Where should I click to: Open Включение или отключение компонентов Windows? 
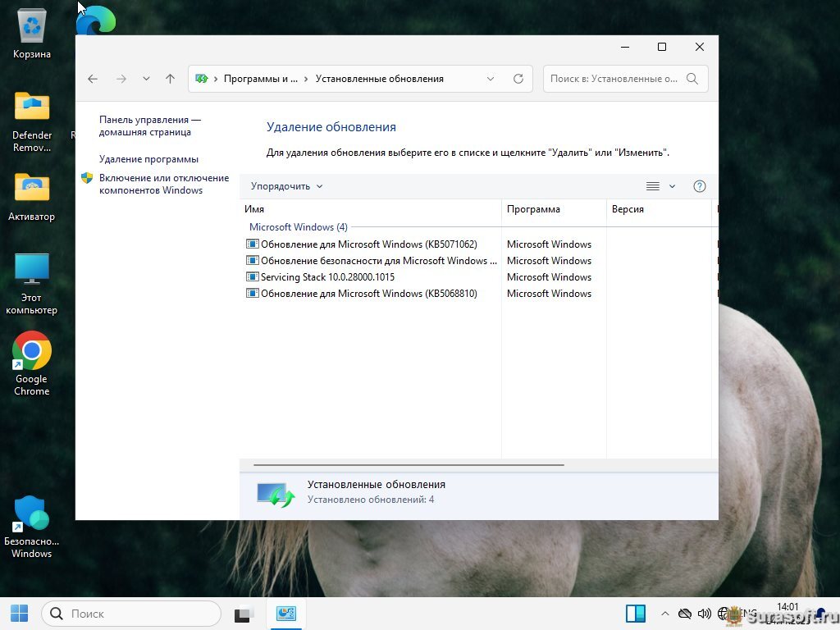163,184
